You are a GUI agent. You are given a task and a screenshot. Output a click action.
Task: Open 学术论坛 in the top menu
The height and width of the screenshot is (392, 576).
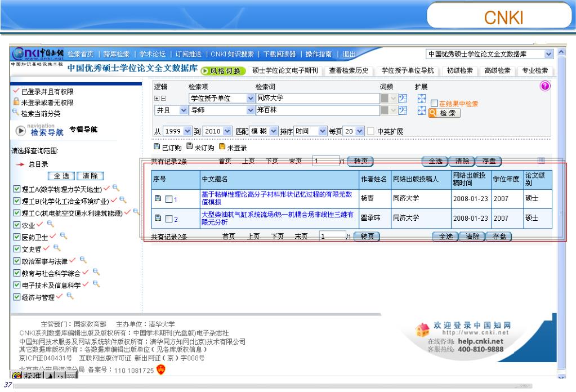point(152,54)
